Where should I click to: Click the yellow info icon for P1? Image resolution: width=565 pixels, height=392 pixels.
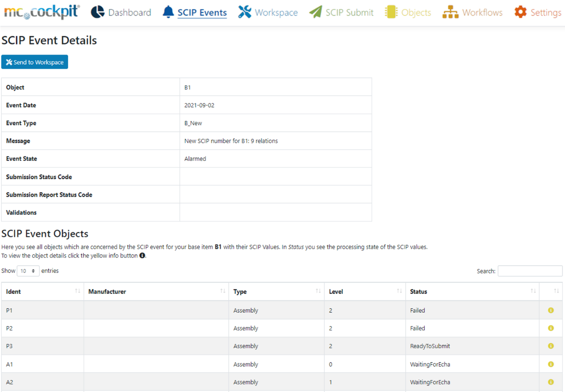[x=551, y=310]
